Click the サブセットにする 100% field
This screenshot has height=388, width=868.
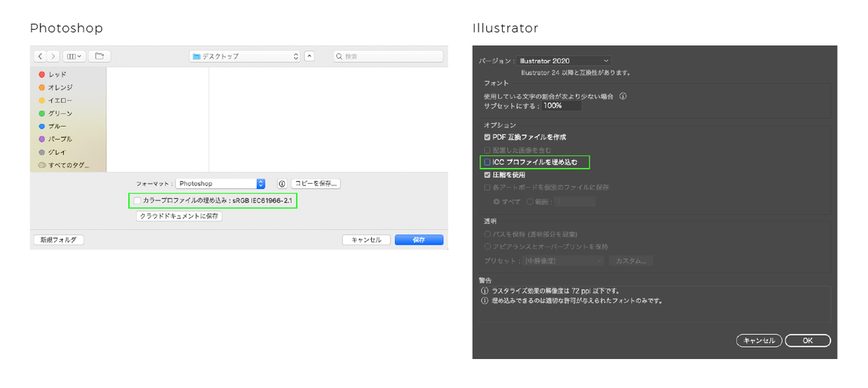[562, 106]
